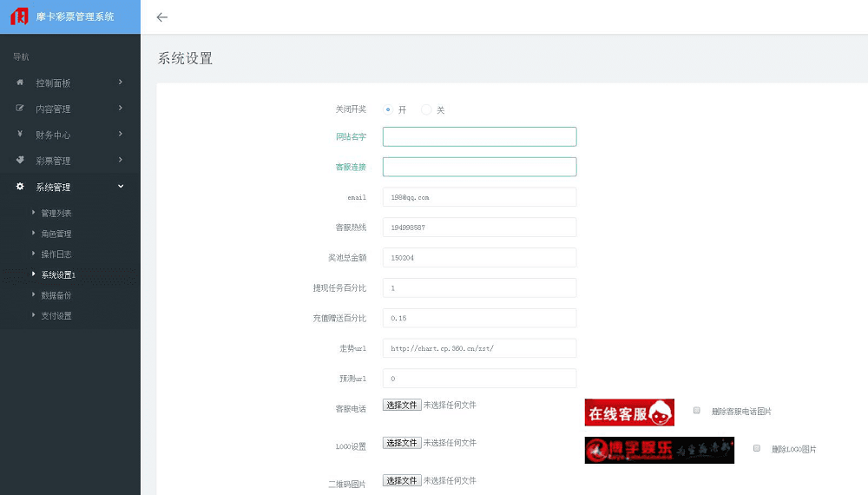Screen dimensions: 868x495
Task: Click the yen icon beside 财务中心
Action: coord(20,135)
